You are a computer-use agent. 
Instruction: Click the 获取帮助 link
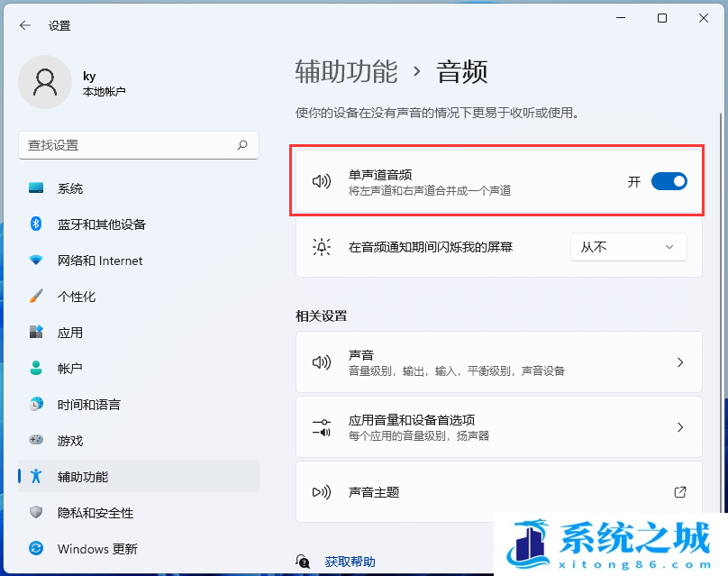(x=350, y=562)
